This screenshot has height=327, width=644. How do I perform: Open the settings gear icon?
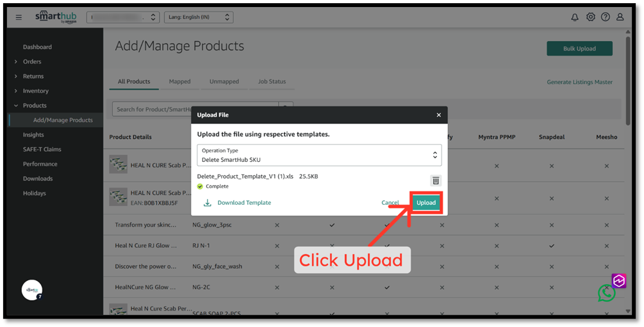coord(591,17)
